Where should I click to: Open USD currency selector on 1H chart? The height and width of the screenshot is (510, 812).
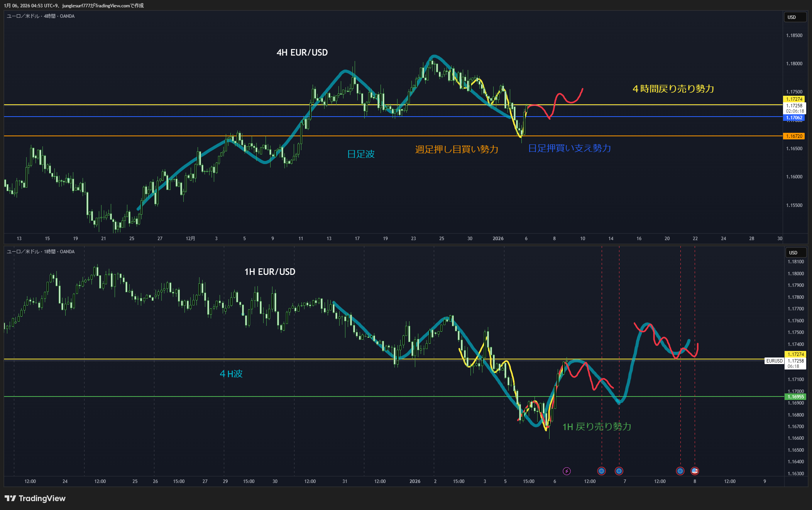tap(796, 253)
